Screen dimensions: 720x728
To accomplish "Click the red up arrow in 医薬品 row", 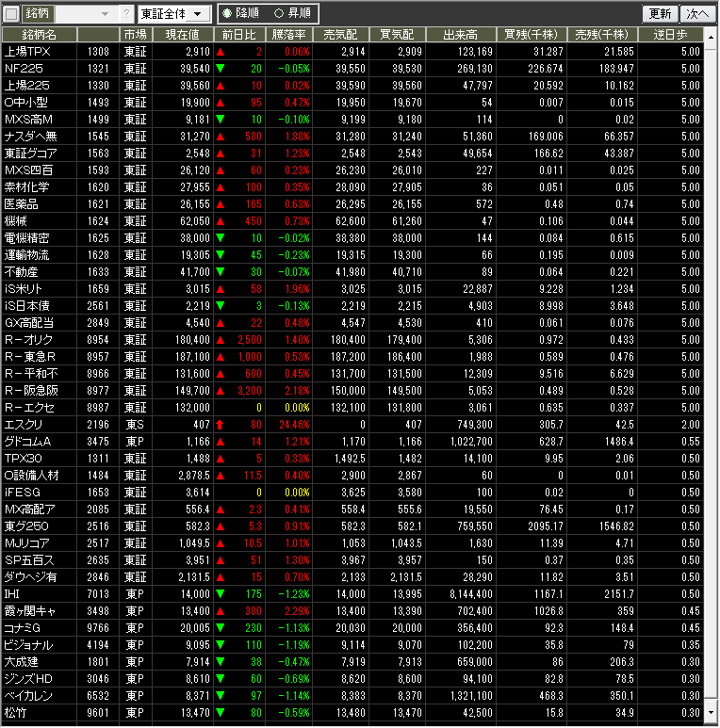I will 221,204.
